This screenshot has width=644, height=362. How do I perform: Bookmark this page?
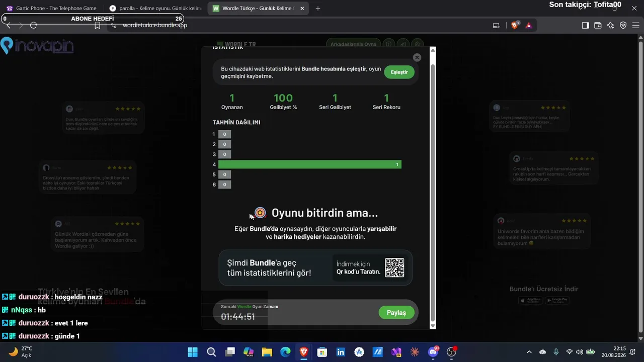[98, 25]
